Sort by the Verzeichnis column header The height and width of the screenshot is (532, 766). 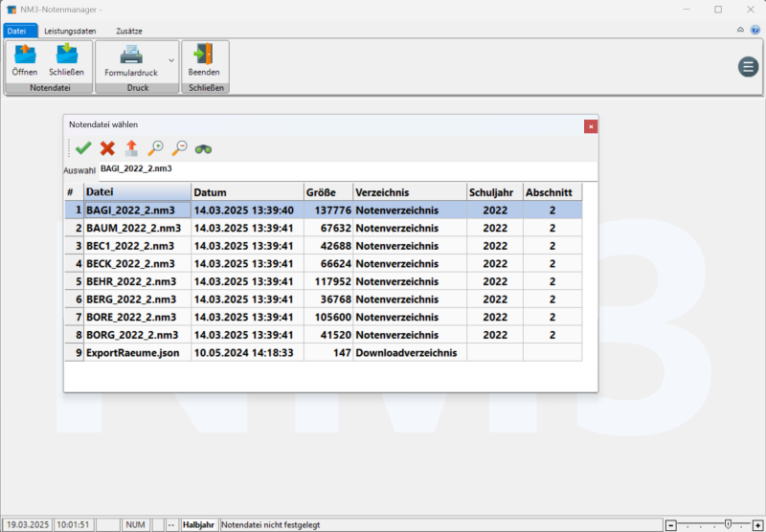click(x=410, y=191)
